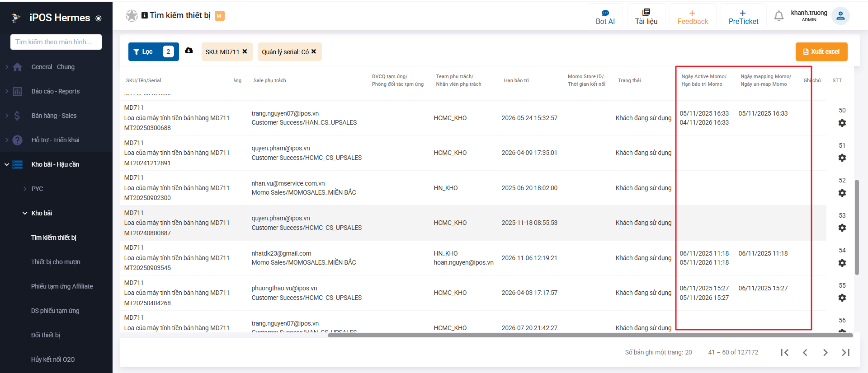
Task: Create a PreTicket
Action: coord(743,17)
